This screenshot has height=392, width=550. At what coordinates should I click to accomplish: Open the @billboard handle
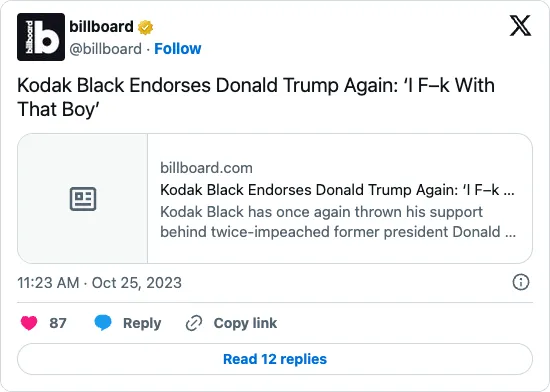[106, 49]
